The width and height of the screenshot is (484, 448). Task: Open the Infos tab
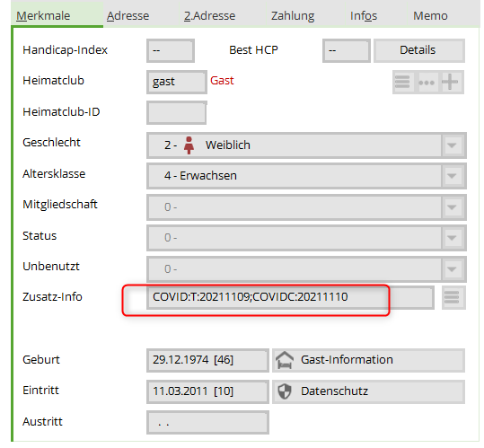(x=364, y=16)
